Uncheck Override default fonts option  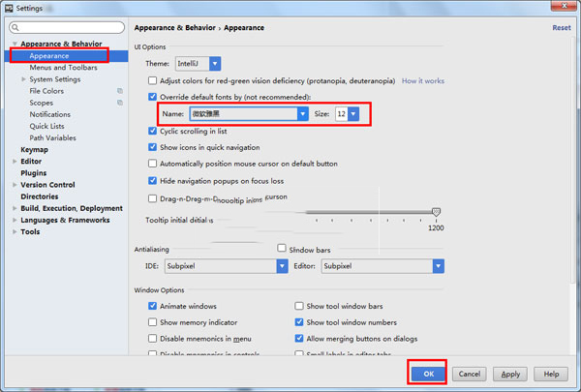pos(152,97)
